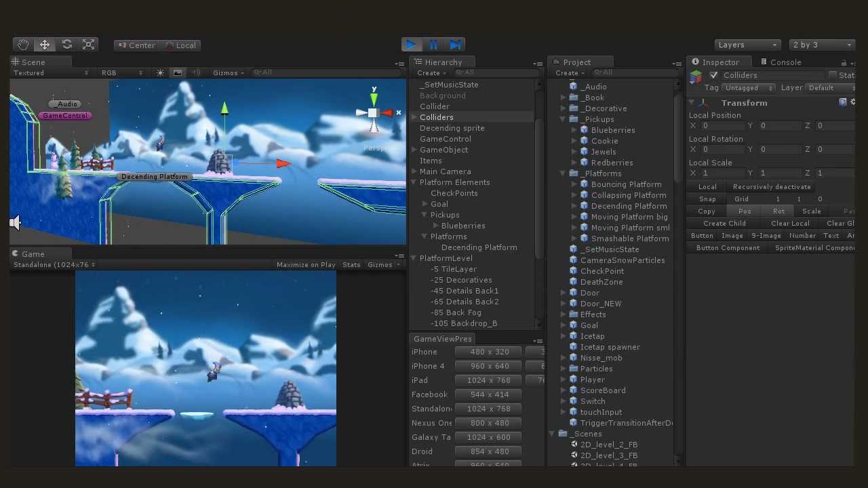Select the Rotate tool
The width and height of the screenshot is (868, 488).
[66, 45]
